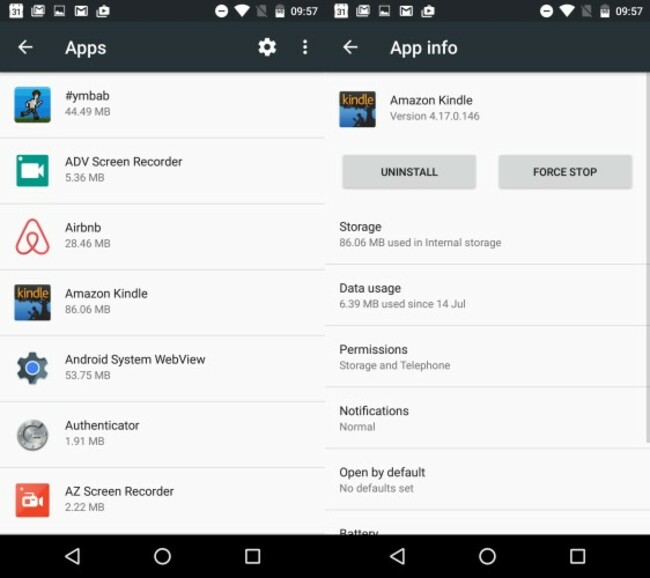Tap the Authenticator app icon

point(32,435)
